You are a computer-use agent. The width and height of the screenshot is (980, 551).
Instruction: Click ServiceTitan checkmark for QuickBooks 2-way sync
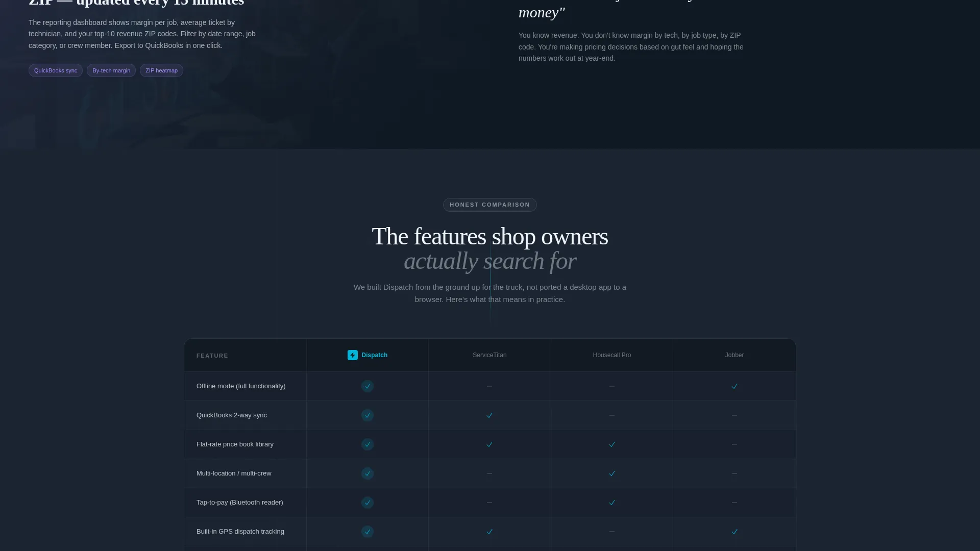pyautogui.click(x=489, y=415)
